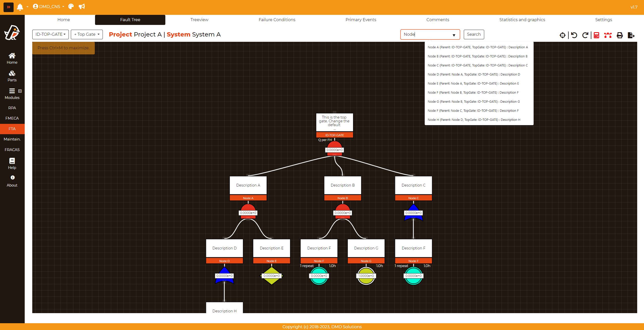Click the megaphone announcements icon

(x=82, y=7)
